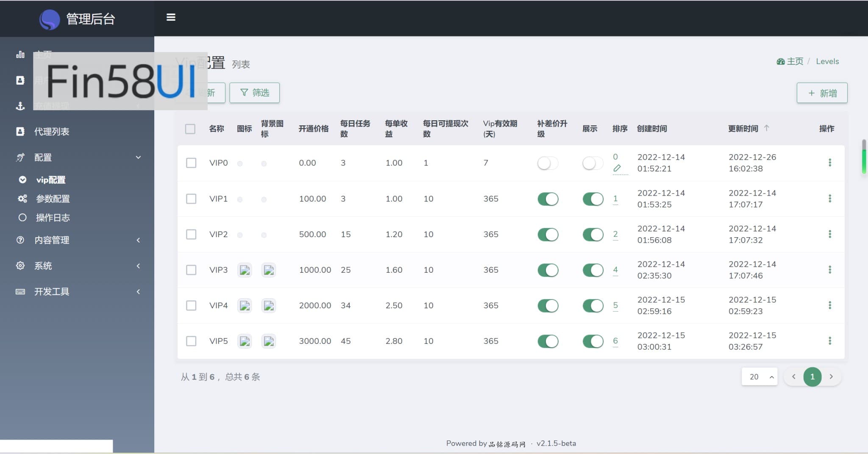Check the VIP1 row checkbox

point(191,199)
